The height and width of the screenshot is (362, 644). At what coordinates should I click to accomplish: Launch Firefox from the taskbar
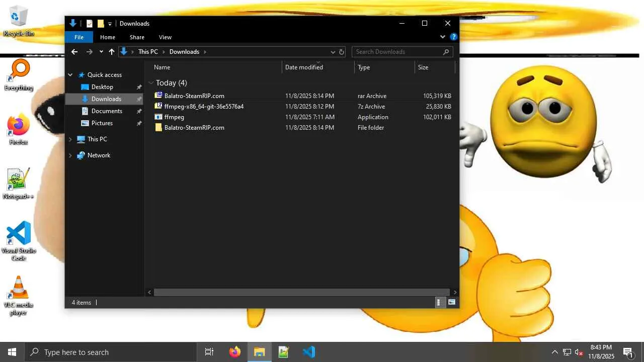tap(235, 352)
